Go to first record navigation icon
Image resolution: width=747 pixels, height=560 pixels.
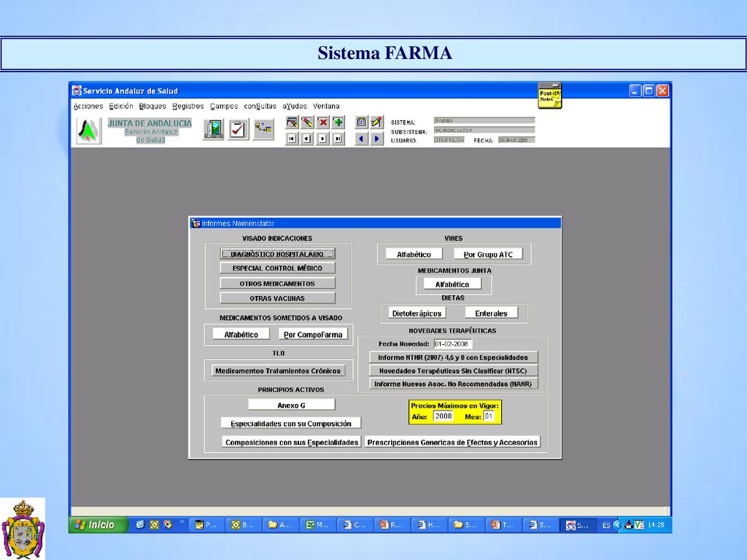click(292, 139)
